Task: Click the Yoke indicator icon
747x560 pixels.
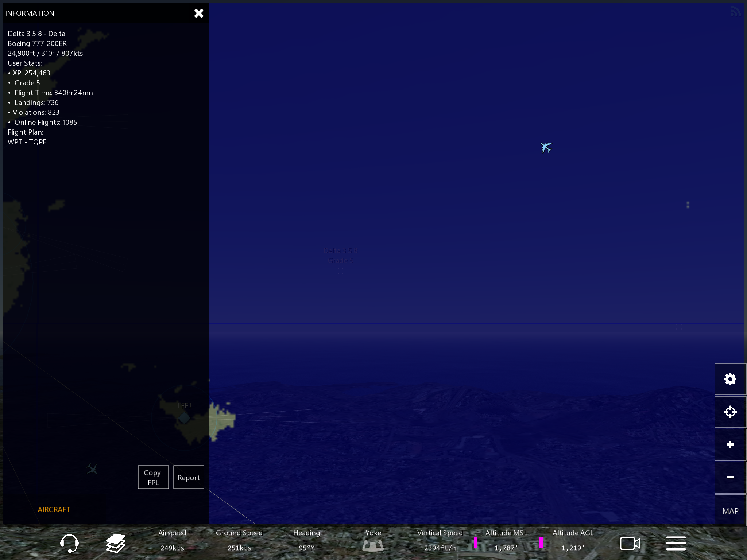Action: point(373,545)
